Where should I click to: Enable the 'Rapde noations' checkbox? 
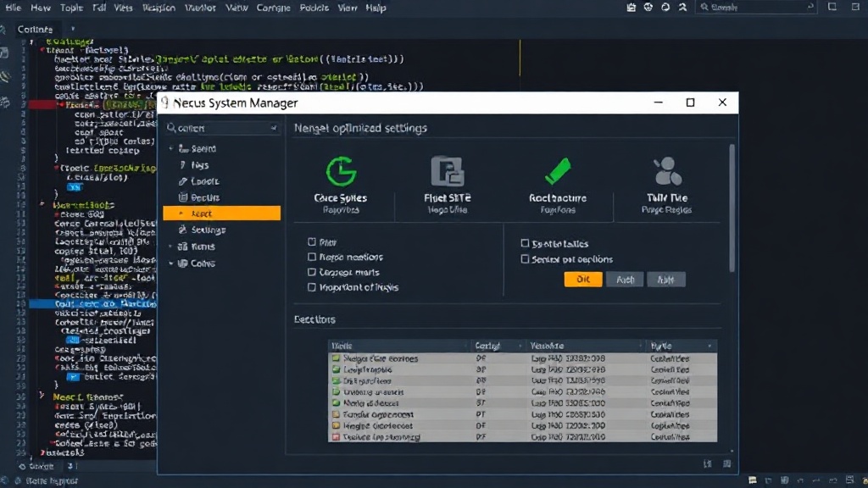pos(312,257)
